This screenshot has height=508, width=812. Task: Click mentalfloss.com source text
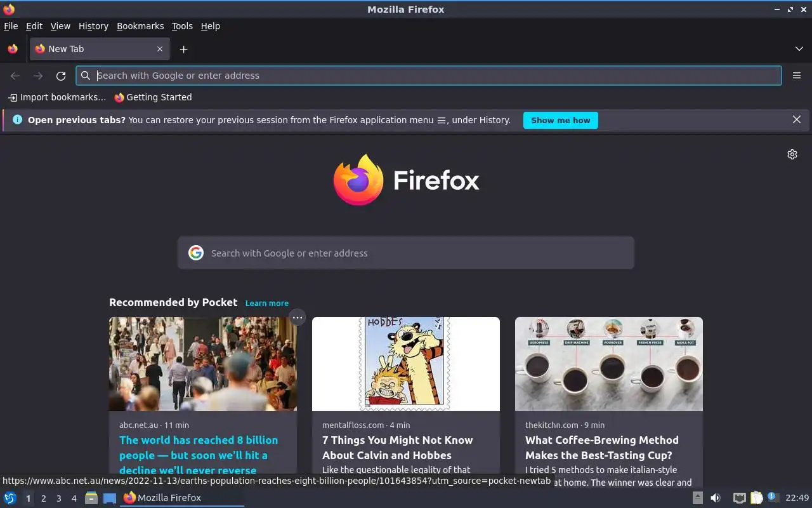tap(353, 425)
